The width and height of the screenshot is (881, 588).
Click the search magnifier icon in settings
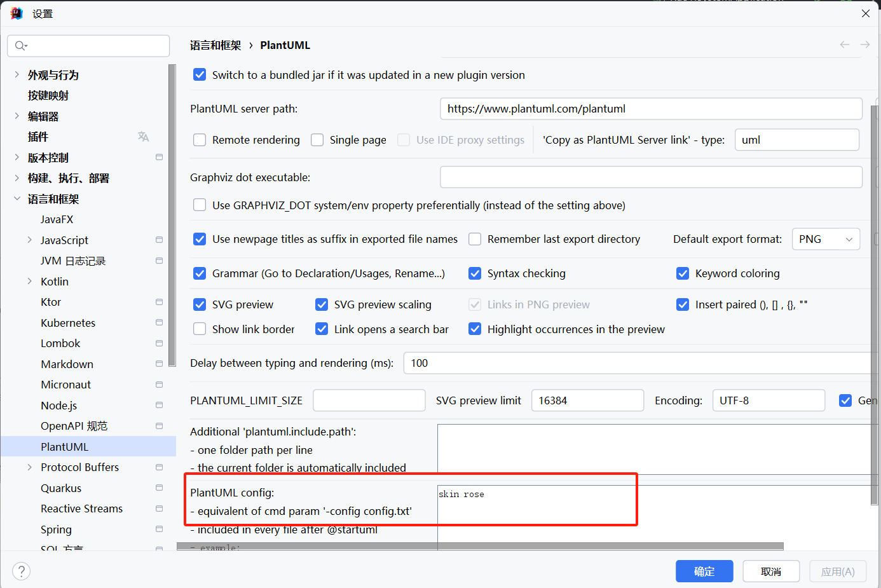pos(20,46)
